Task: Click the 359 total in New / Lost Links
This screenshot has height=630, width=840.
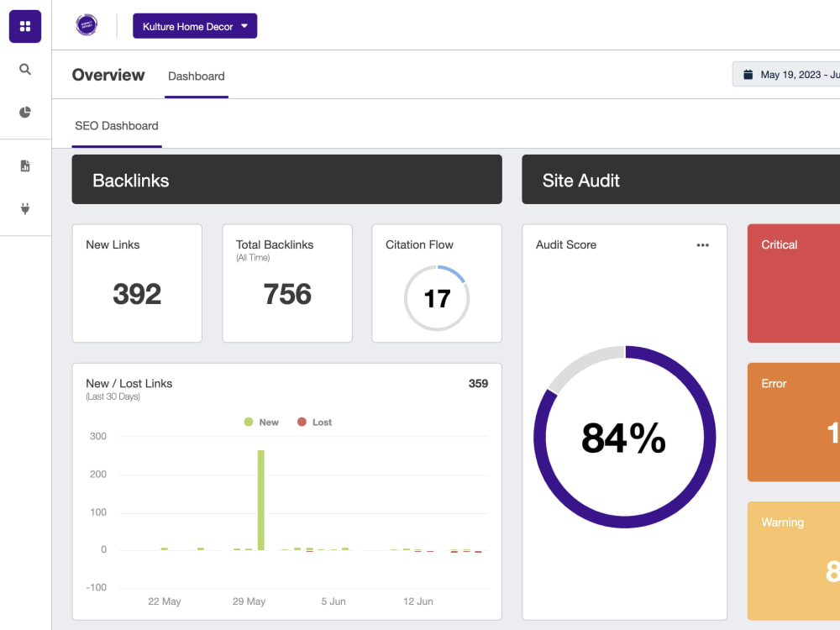Action: coord(478,384)
